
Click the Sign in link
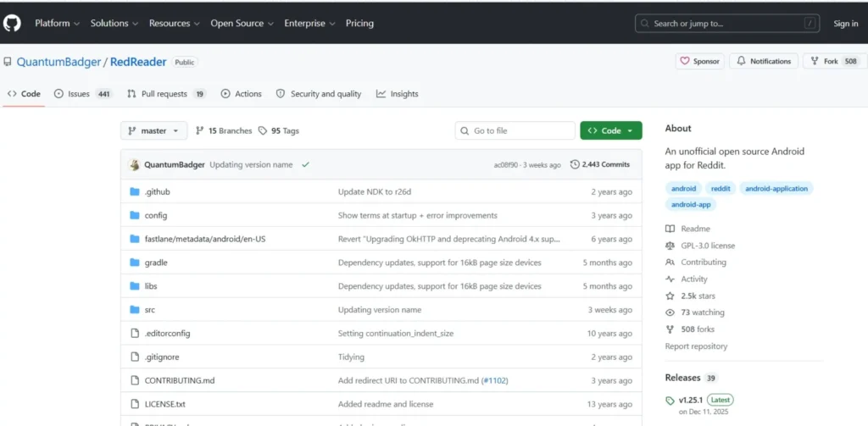coord(846,24)
